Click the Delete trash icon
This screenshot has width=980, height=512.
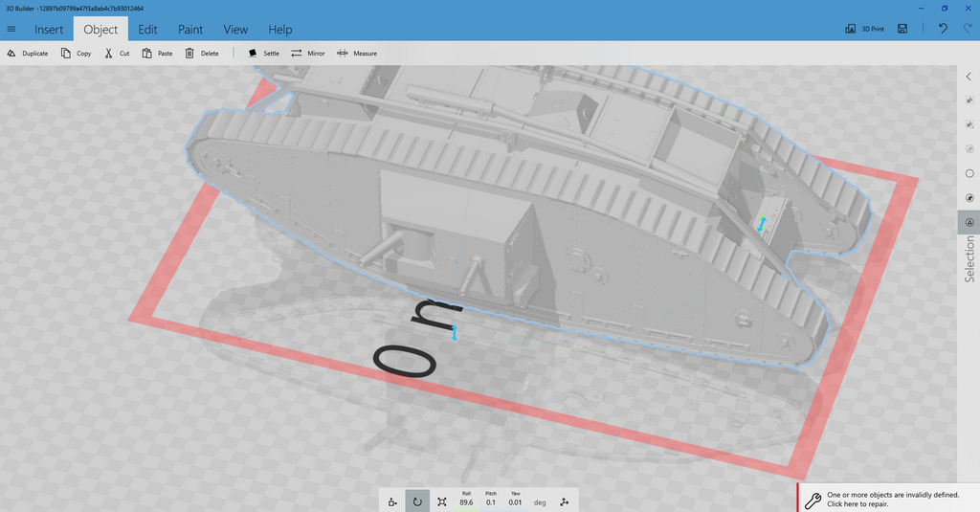coord(189,54)
